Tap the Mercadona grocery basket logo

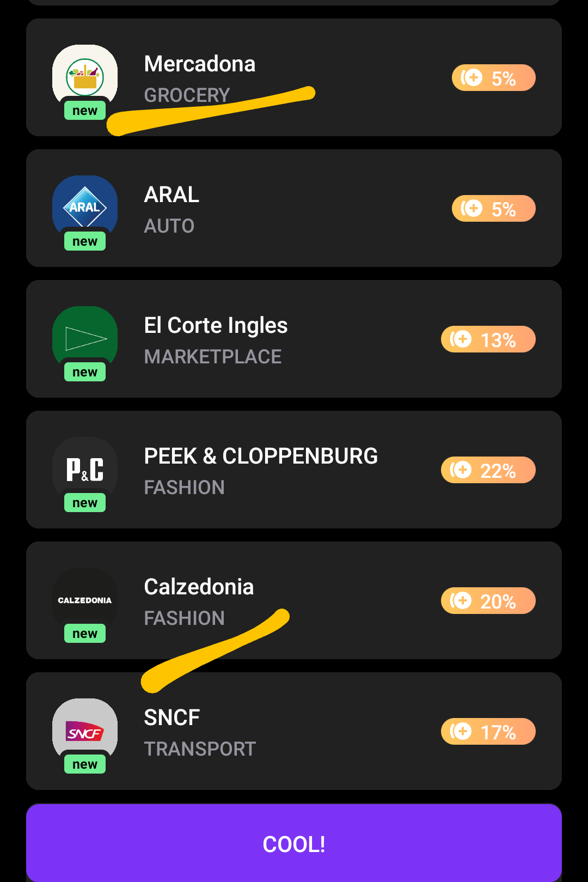click(85, 76)
